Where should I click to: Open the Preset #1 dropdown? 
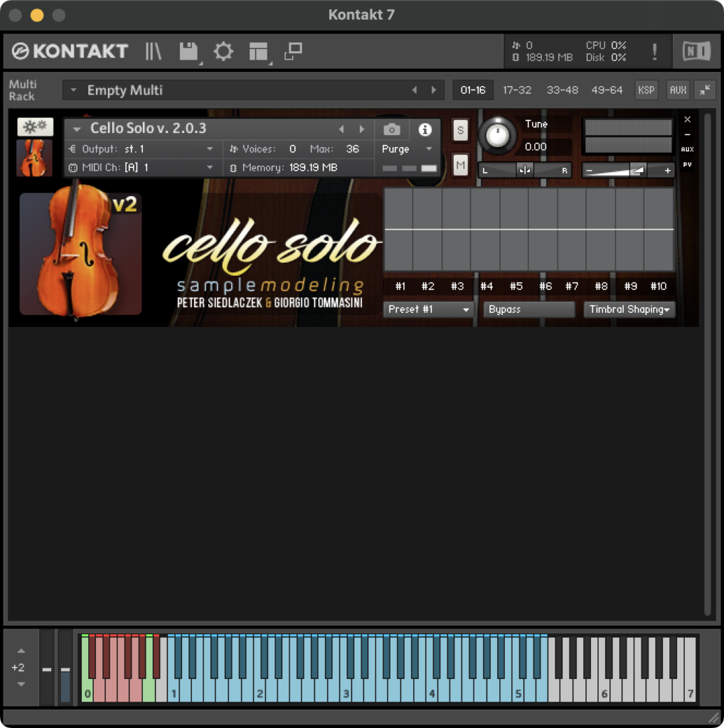(x=428, y=309)
